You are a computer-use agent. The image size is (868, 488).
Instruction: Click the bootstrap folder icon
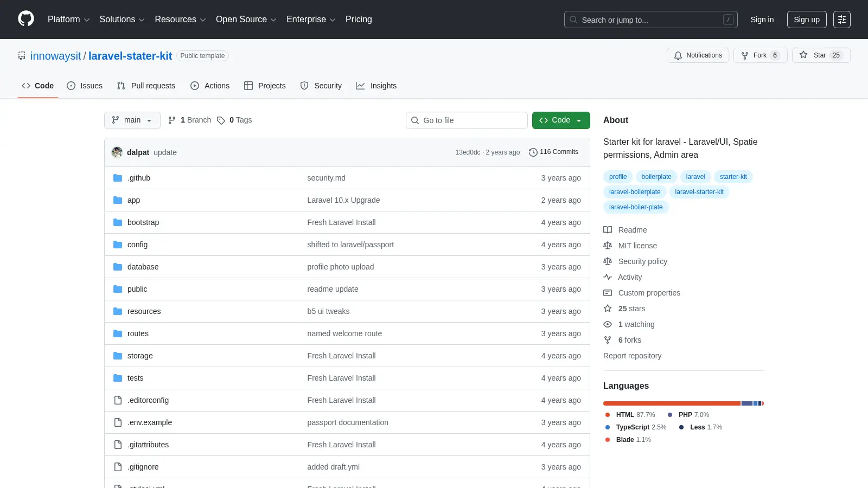pos(118,222)
